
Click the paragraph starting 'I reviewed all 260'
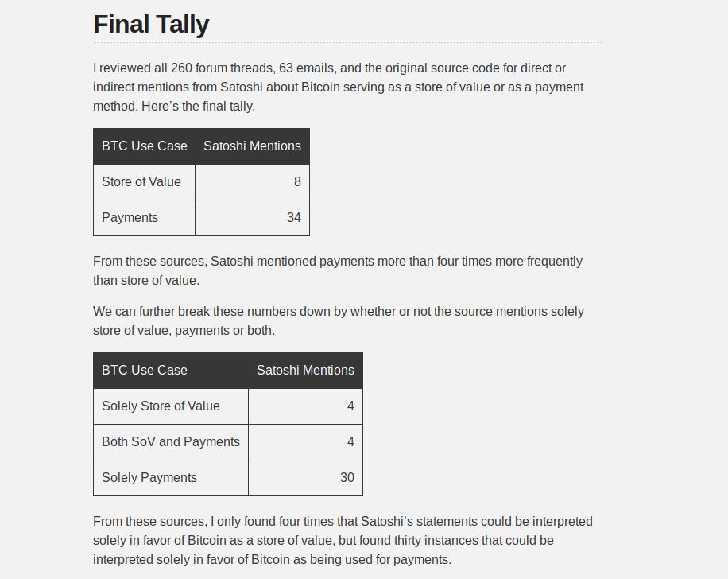coord(338,87)
